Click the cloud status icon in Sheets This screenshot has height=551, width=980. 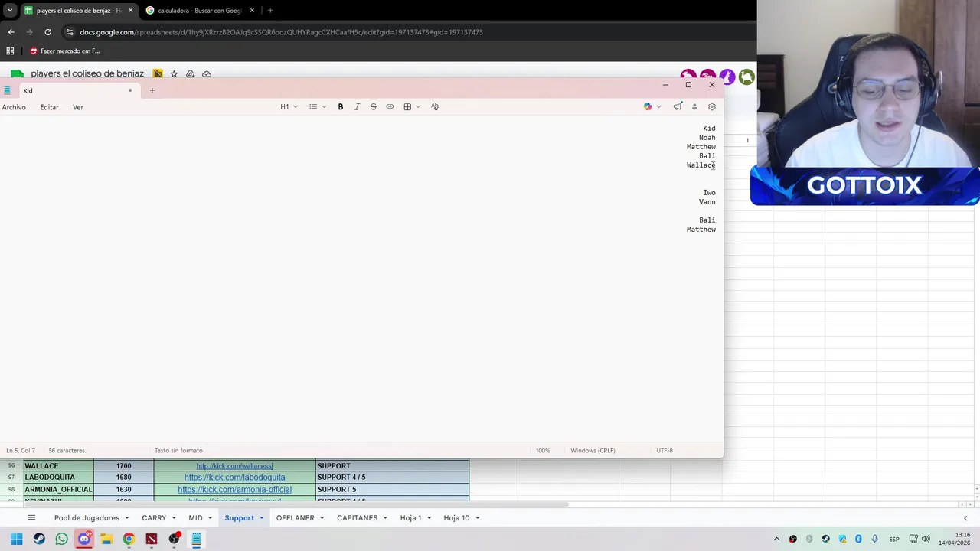pyautogui.click(x=207, y=74)
